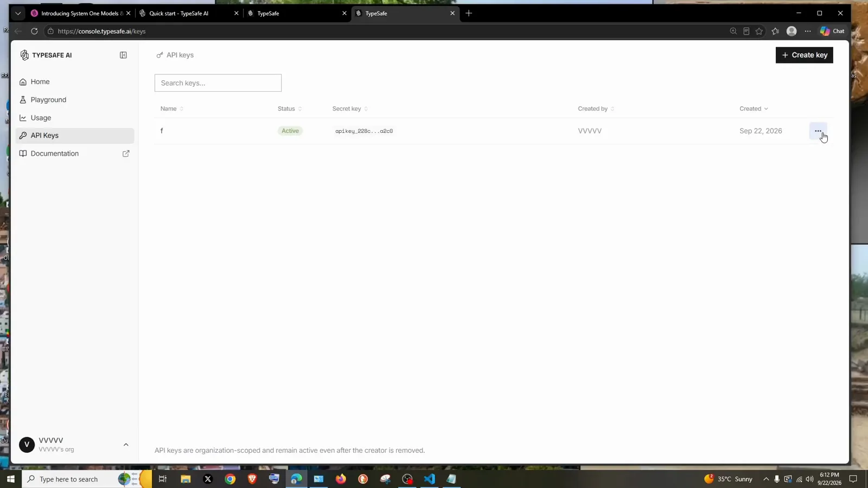Click the microphone icon in system tray

tap(777, 479)
